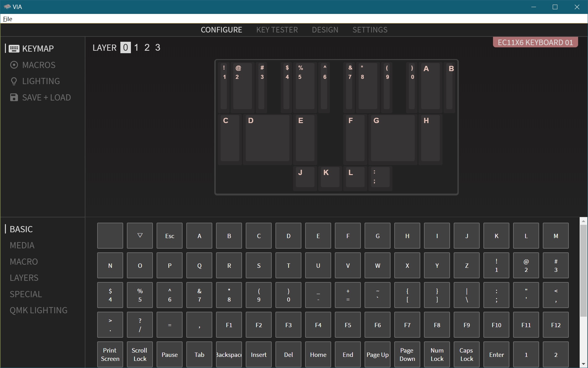588x368 pixels.
Task: Assign the Home keycode
Action: pyautogui.click(x=318, y=354)
